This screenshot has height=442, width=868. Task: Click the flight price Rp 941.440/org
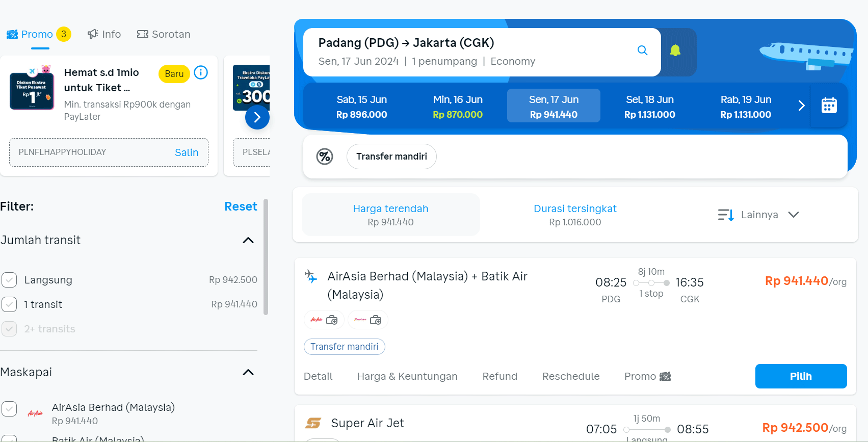(x=806, y=281)
